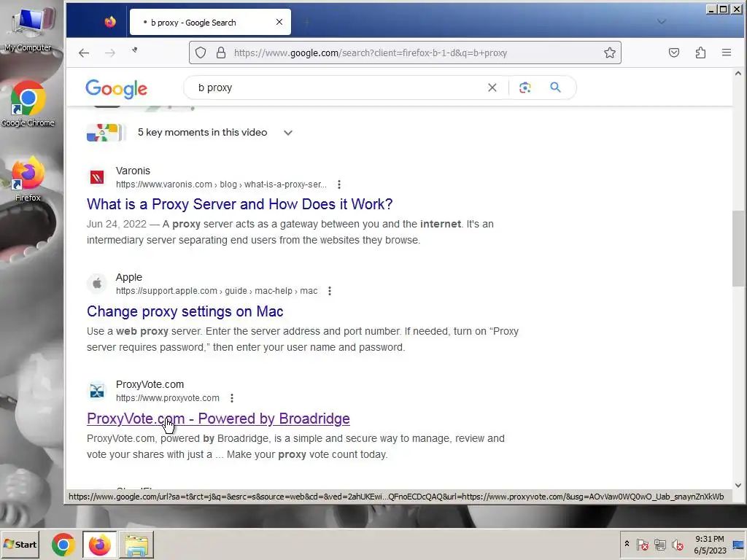Click the support.apple.com breadcrumb URL
The height and width of the screenshot is (560, 747).
216,291
